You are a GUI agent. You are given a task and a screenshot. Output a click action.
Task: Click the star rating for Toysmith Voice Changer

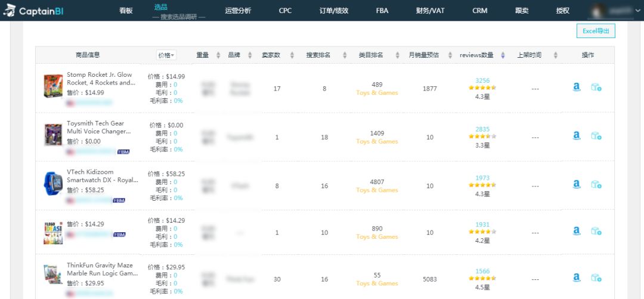482,136
